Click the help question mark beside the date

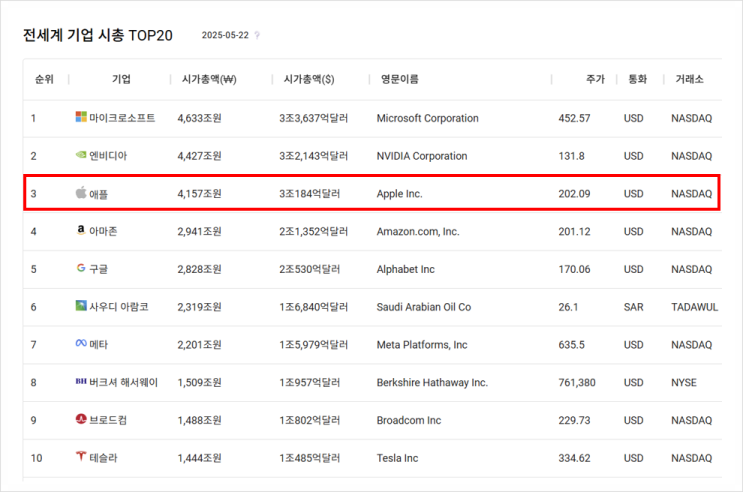click(x=257, y=35)
